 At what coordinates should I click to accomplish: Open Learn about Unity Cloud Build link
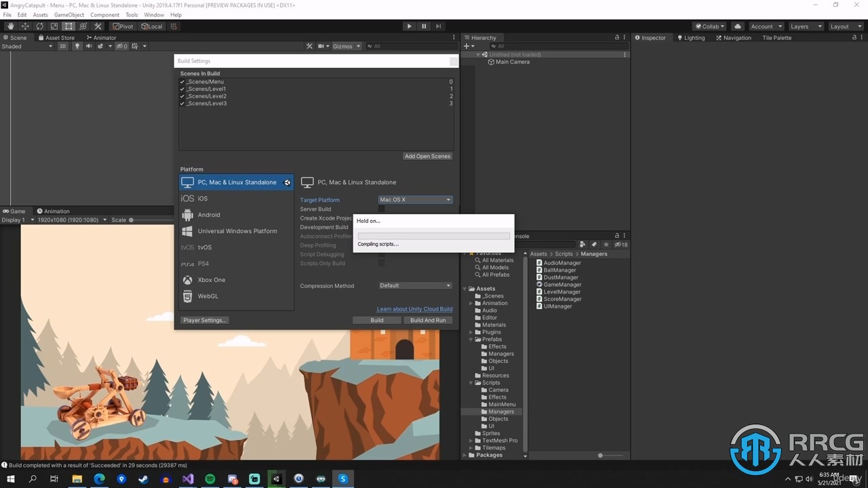(x=414, y=309)
